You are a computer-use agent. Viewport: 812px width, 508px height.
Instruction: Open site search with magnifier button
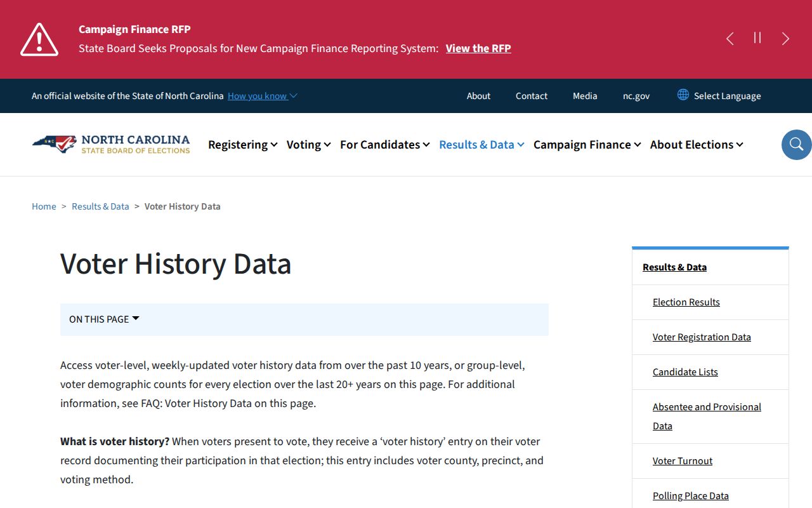(x=796, y=145)
